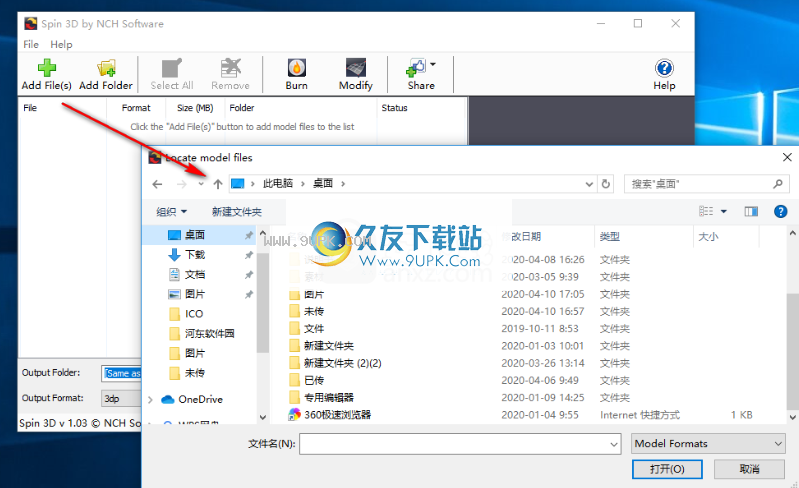Select the 已传 folder
This screenshot has height=488, width=799.
coord(313,381)
